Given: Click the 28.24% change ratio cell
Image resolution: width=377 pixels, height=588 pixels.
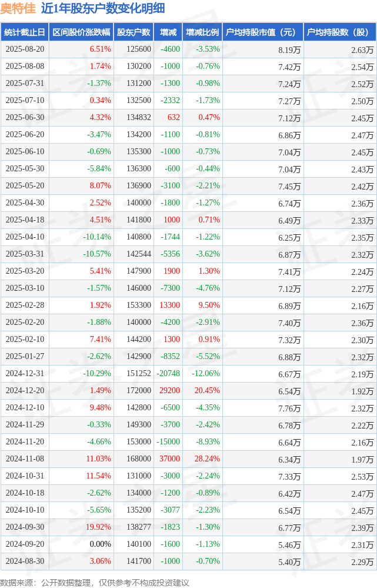Looking at the screenshot, I should pyautogui.click(x=207, y=459).
